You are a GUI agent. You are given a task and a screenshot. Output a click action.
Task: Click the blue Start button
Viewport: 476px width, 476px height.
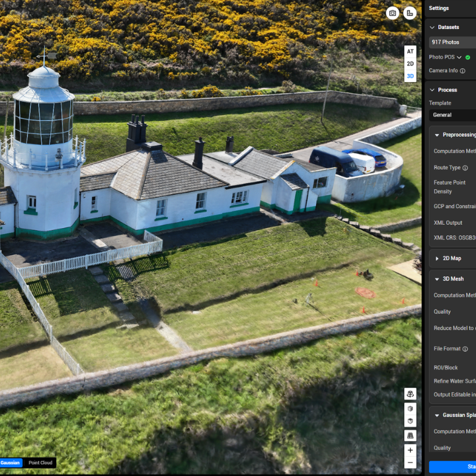(452, 467)
